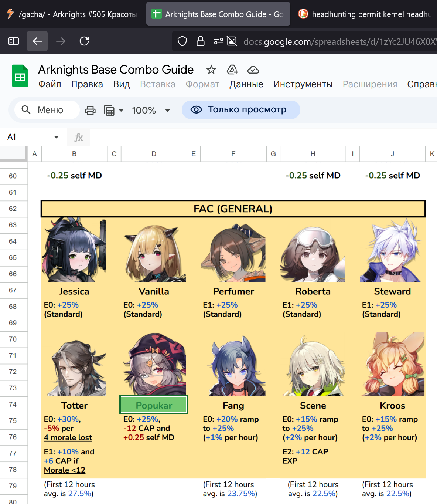This screenshot has width=437, height=504.
Task: Click the print icon in toolbar
Action: tap(90, 110)
